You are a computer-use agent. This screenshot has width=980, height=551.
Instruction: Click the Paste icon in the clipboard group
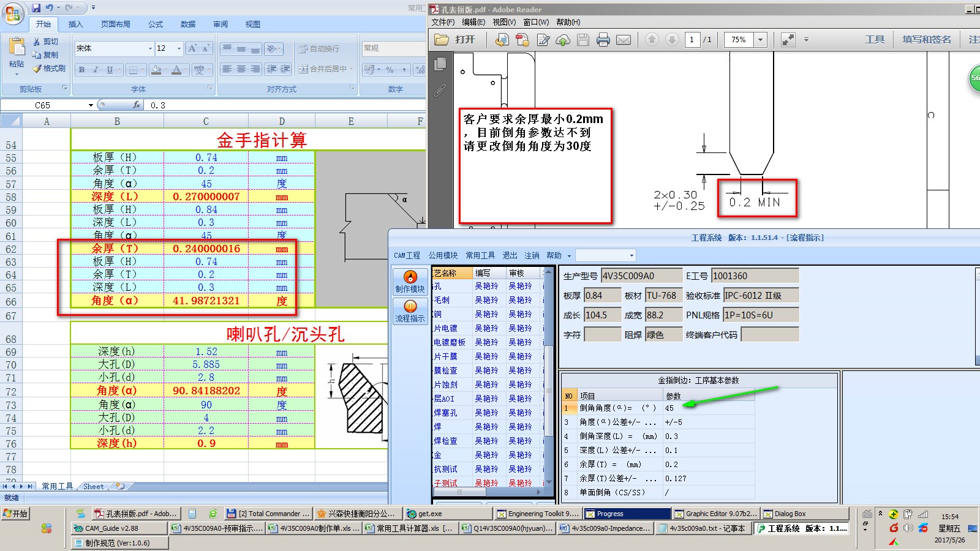click(x=17, y=48)
